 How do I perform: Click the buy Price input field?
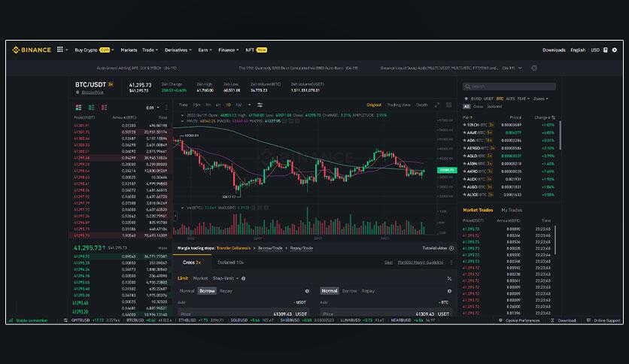(x=243, y=314)
